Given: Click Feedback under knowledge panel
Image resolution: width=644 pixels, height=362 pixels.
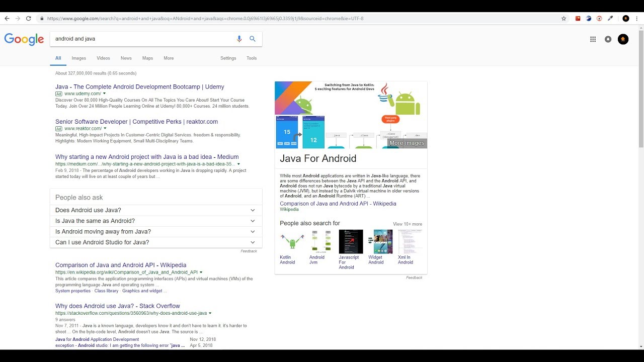Looking at the screenshot, I should coord(414,278).
